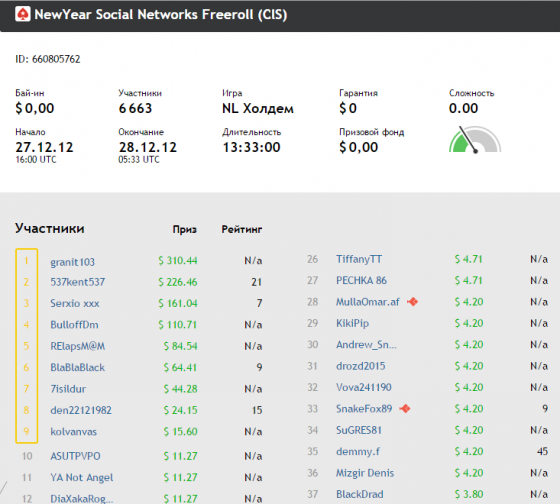
Task: Open player SuGRES81 profile
Action: pyautogui.click(x=359, y=430)
